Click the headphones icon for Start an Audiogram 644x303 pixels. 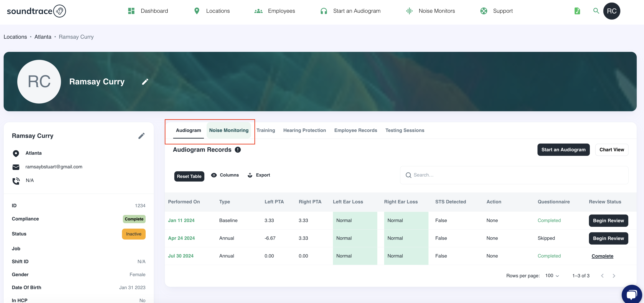324,11
